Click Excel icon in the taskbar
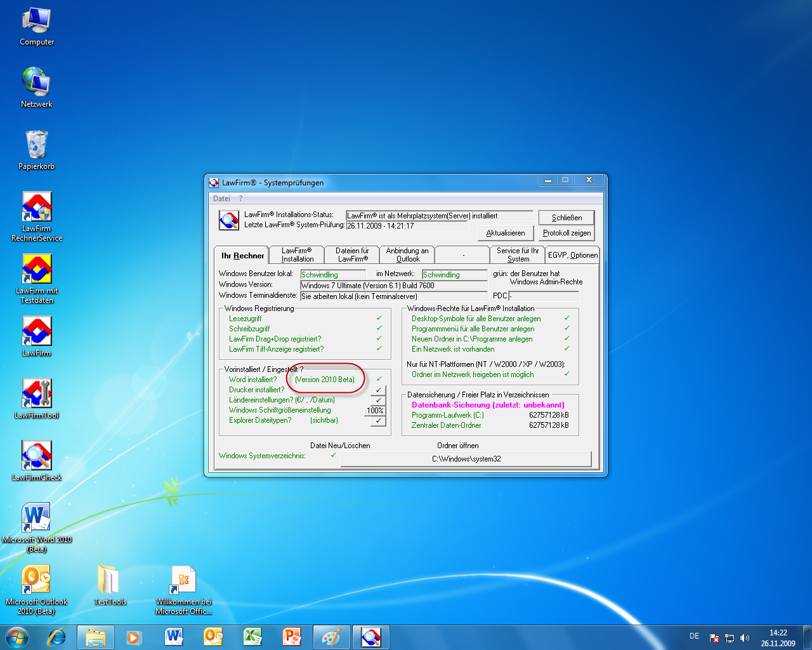812x650 pixels. pyautogui.click(x=252, y=637)
